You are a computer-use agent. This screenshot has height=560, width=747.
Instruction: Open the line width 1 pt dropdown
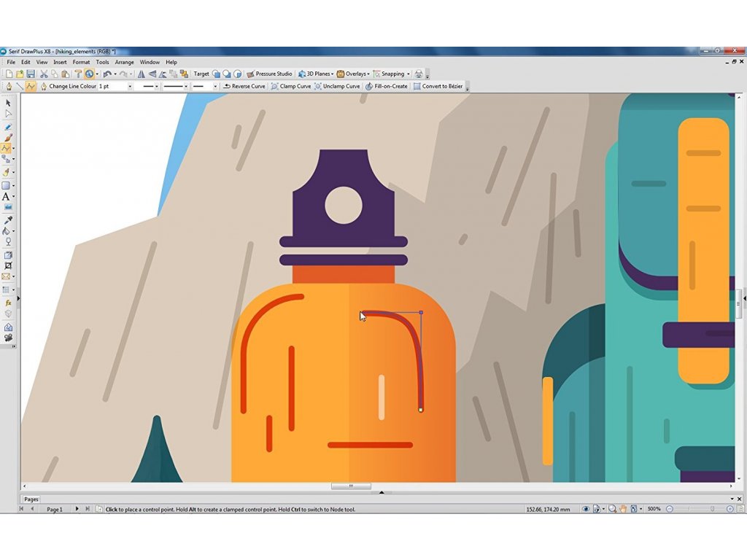130,86
